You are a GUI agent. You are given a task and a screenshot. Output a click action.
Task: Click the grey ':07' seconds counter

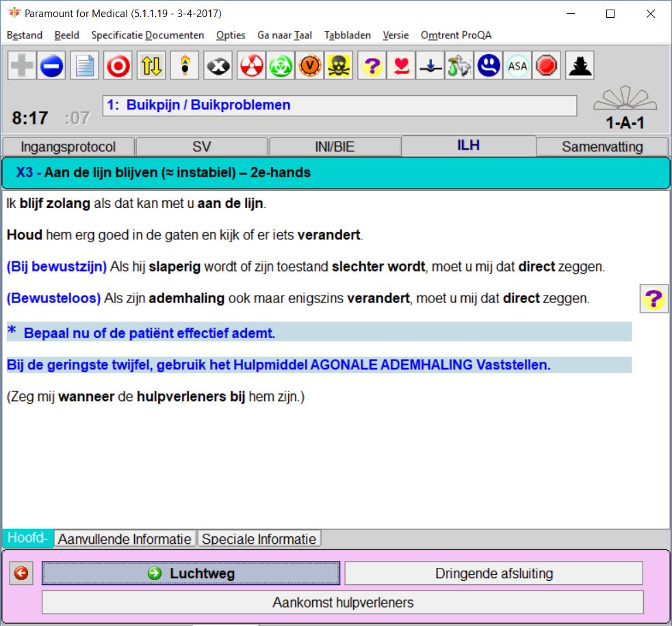(77, 118)
